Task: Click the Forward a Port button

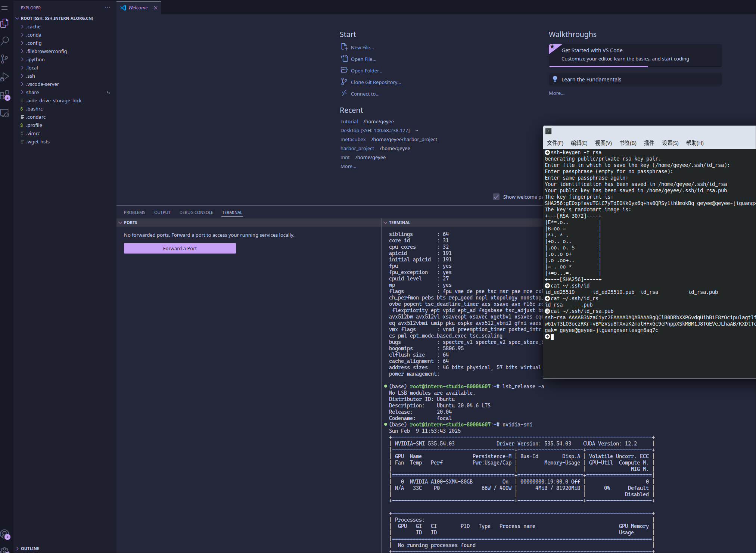Action: [180, 248]
